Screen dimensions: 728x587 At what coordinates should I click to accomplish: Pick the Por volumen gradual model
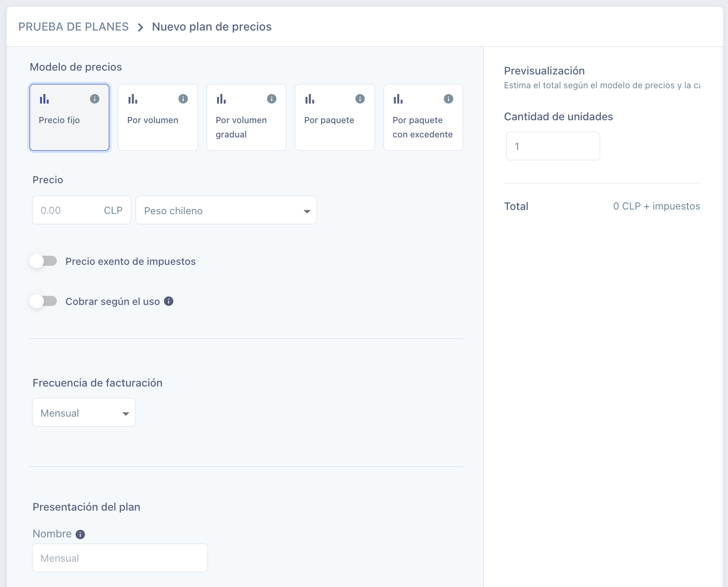coord(246,117)
